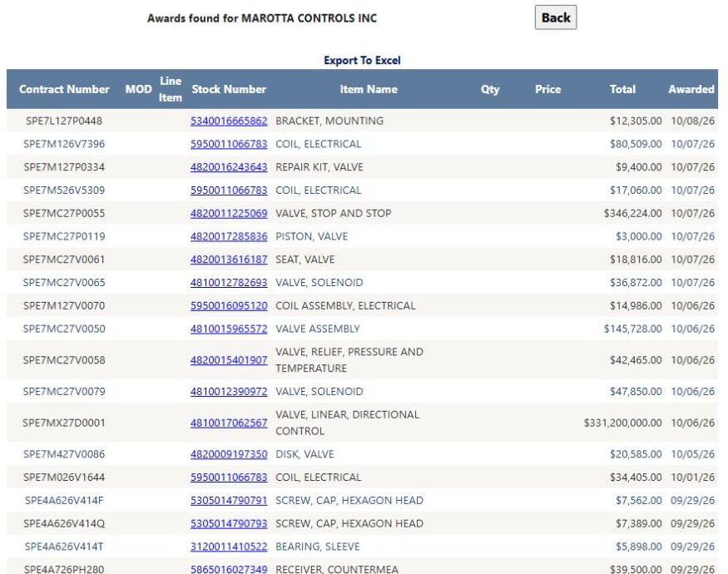
Task: Open stock number 4810012390972 link
Action: point(229,392)
